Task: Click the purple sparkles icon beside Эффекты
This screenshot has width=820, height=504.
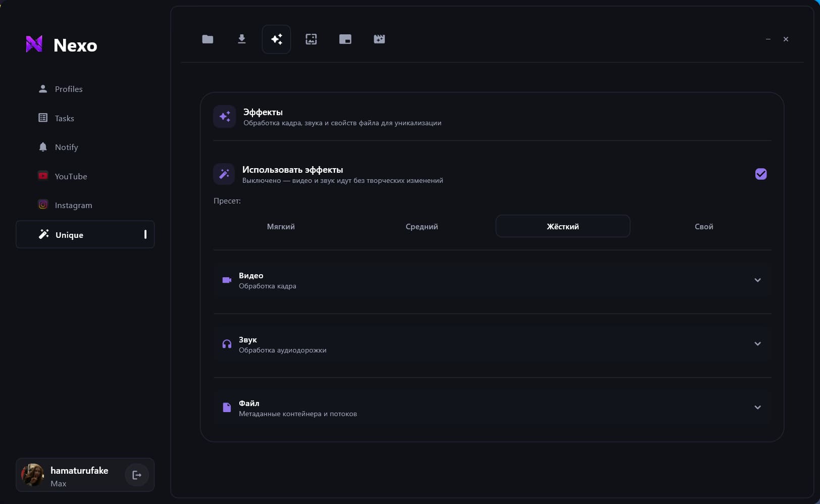Action: 225,117
